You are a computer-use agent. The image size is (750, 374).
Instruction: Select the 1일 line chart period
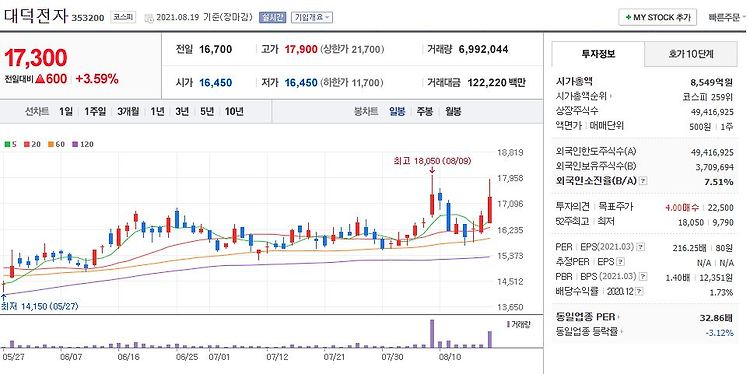point(66,112)
